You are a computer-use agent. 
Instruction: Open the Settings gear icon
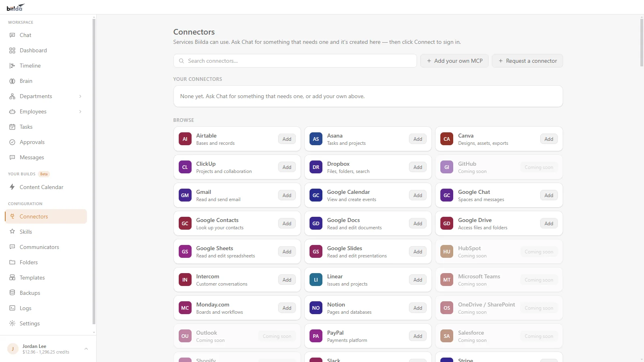click(12, 323)
